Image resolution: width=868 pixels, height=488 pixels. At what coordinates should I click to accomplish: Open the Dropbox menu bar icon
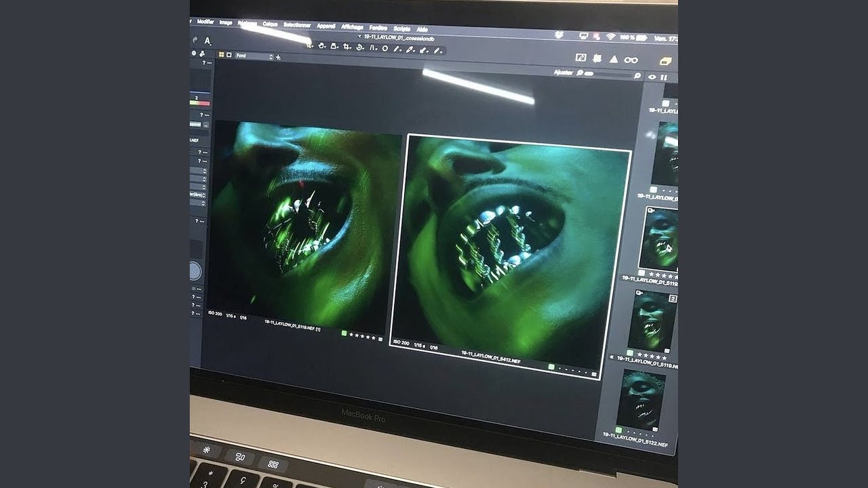click(x=559, y=35)
